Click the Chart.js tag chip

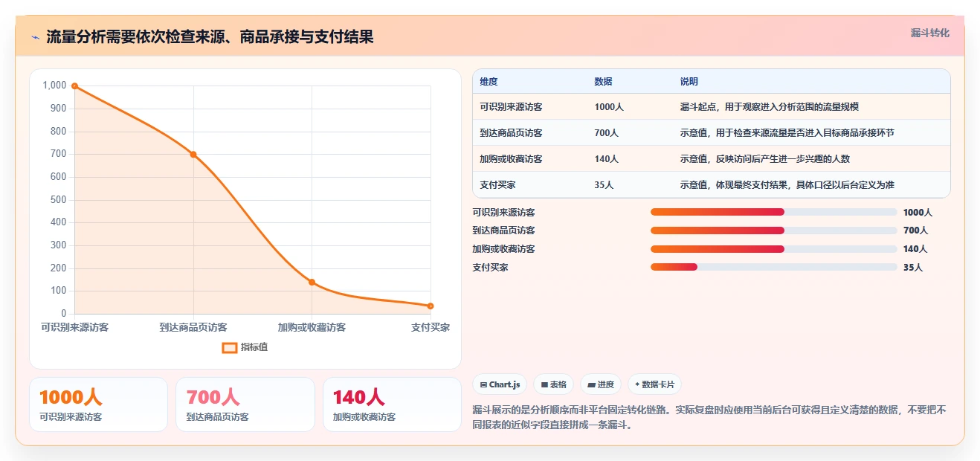500,384
